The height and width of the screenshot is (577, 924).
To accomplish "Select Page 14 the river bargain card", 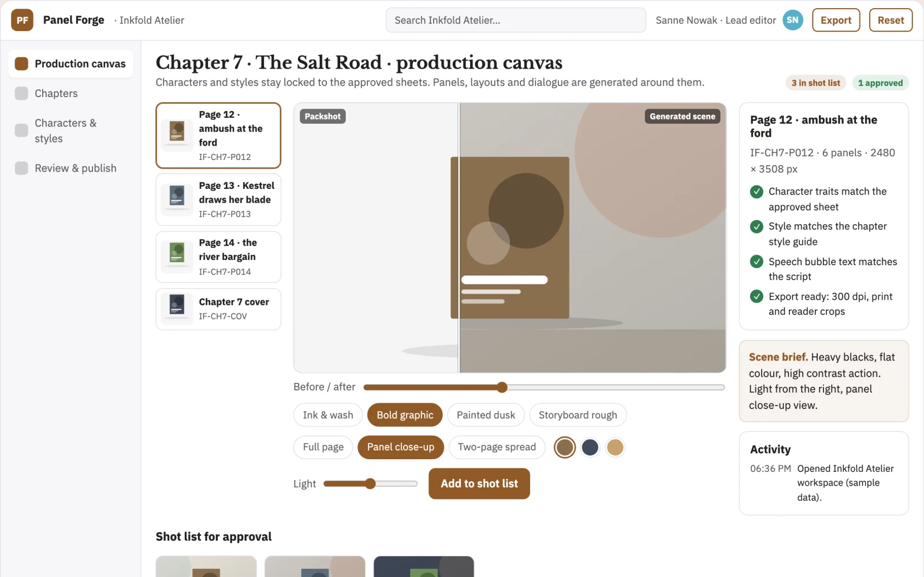I will click(x=218, y=257).
